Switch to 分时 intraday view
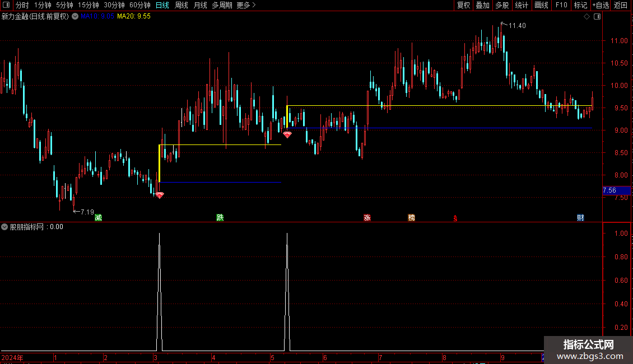This screenshot has height=364, width=633. click(22, 5)
